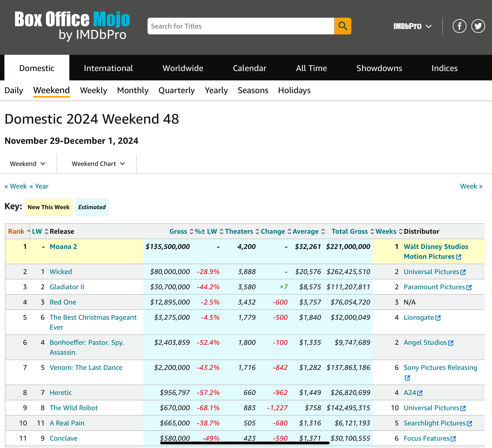The height and width of the screenshot is (448, 492).
Task: Open the All Time tab
Action: click(x=311, y=68)
